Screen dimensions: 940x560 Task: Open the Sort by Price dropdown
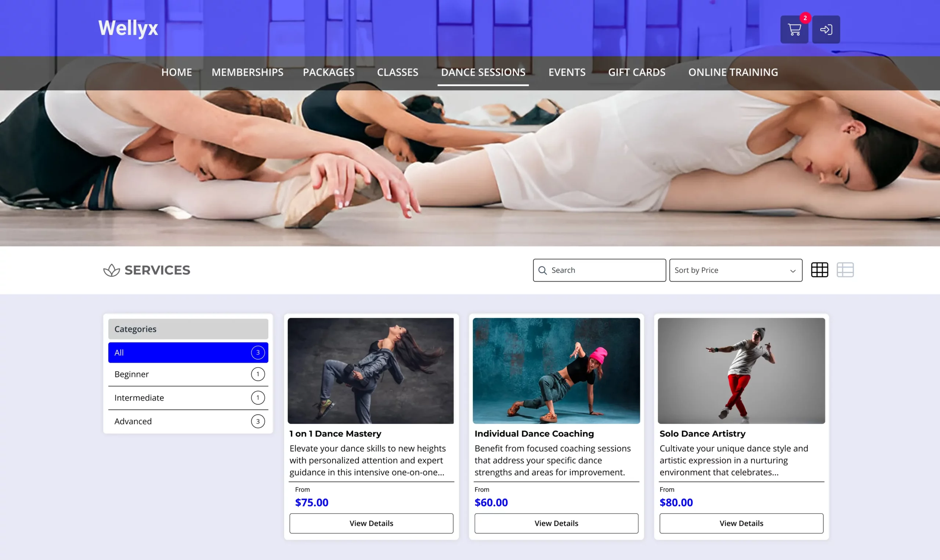[735, 270]
